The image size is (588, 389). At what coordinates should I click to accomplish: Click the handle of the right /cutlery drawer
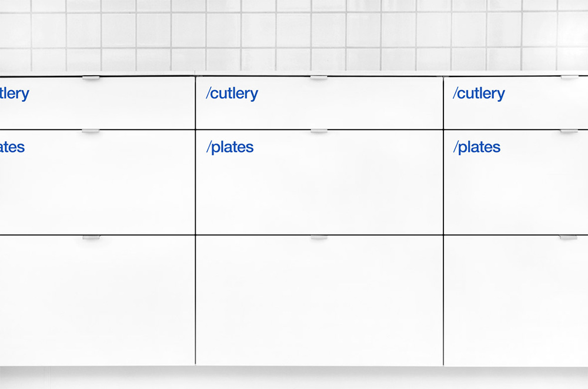(569, 77)
